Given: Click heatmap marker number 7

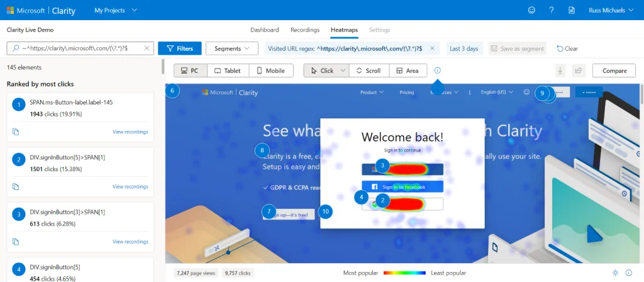Looking at the screenshot, I should 269,211.
